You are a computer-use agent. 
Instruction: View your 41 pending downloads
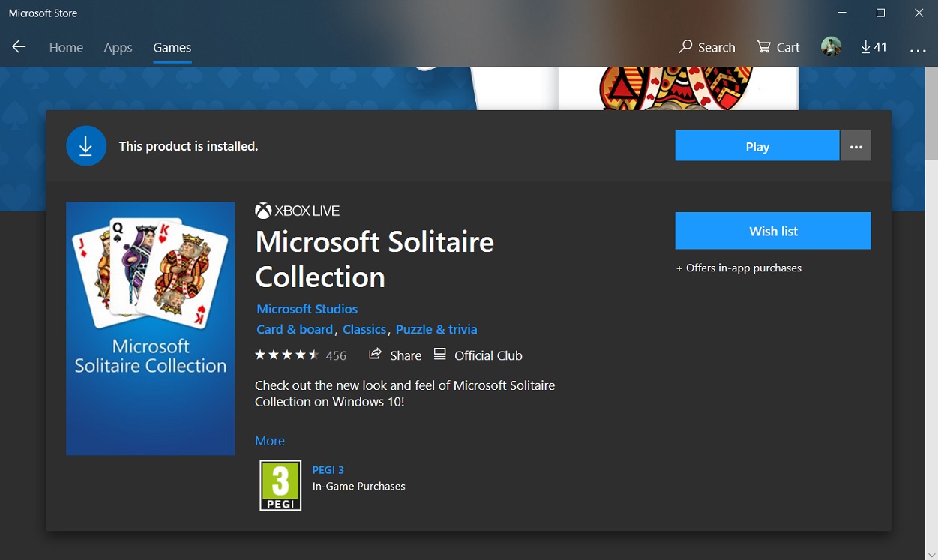click(x=873, y=46)
